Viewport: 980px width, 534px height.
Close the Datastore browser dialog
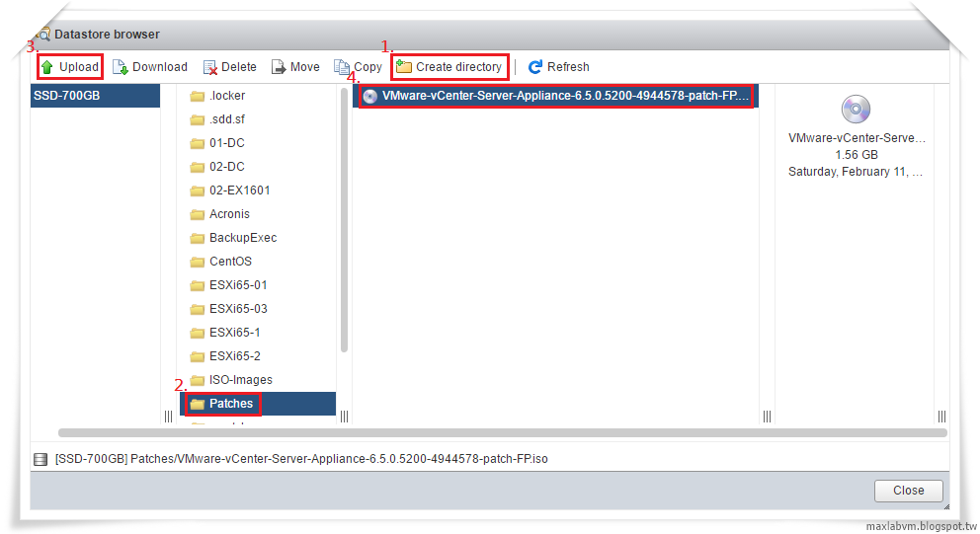908,491
